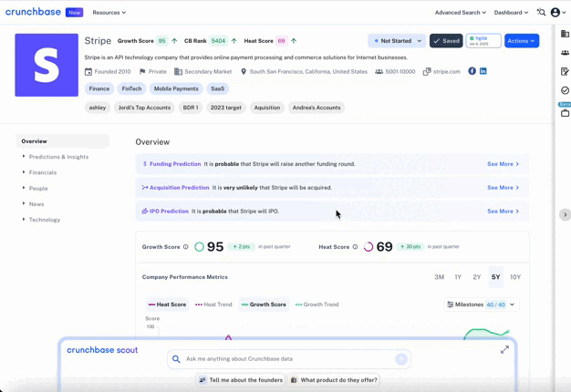
Task: Click the Growth Score info icon
Action: 186,247
